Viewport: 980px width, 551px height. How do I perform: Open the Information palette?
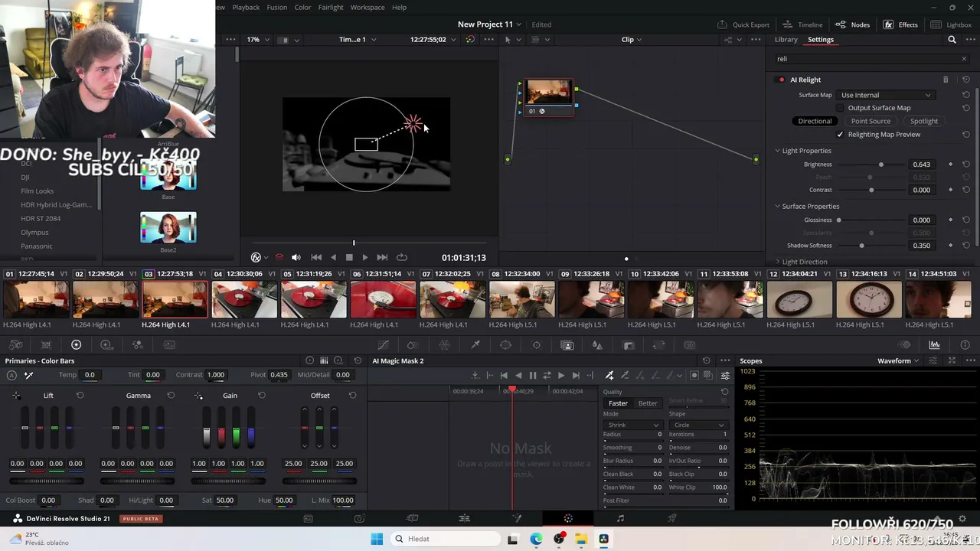pos(965,345)
